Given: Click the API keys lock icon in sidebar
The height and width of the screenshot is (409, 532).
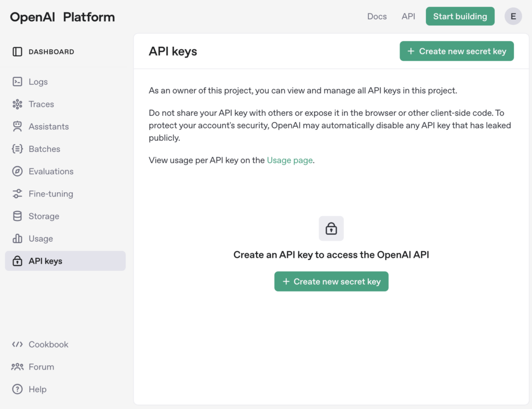Looking at the screenshot, I should pos(17,261).
